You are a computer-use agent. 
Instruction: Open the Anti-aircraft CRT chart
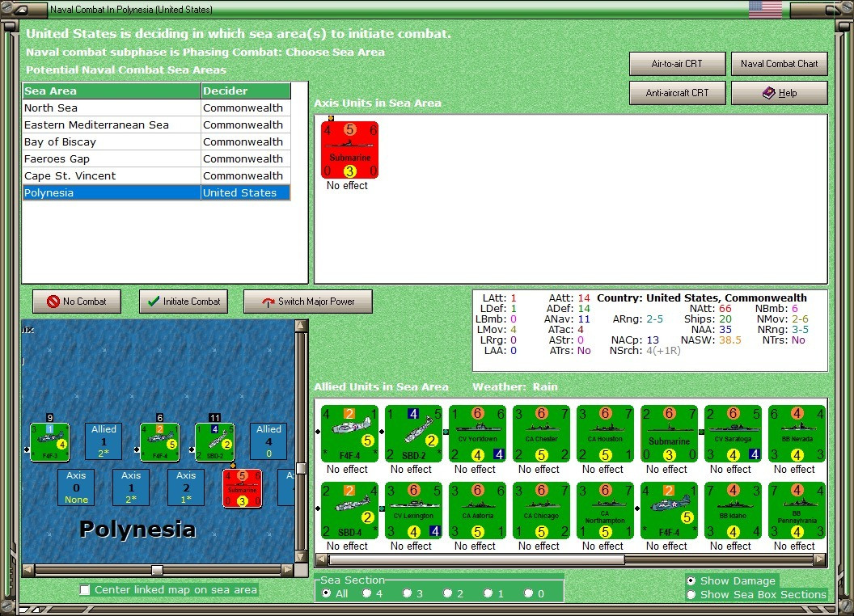tap(677, 93)
